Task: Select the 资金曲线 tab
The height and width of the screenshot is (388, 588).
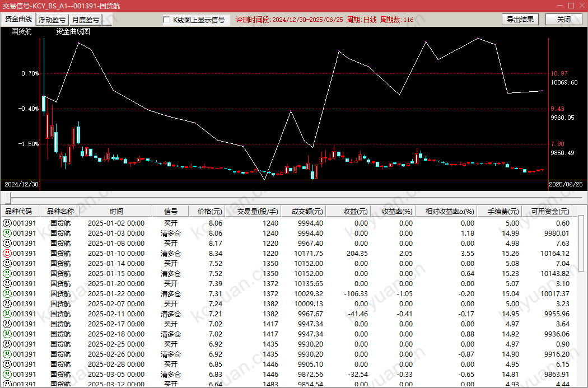Action: click(18, 19)
